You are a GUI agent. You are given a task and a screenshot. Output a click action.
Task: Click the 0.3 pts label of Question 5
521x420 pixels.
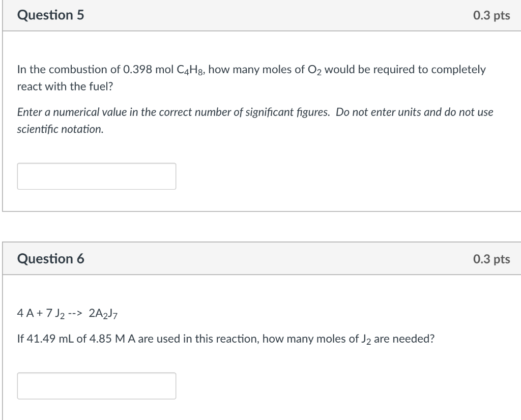click(491, 15)
